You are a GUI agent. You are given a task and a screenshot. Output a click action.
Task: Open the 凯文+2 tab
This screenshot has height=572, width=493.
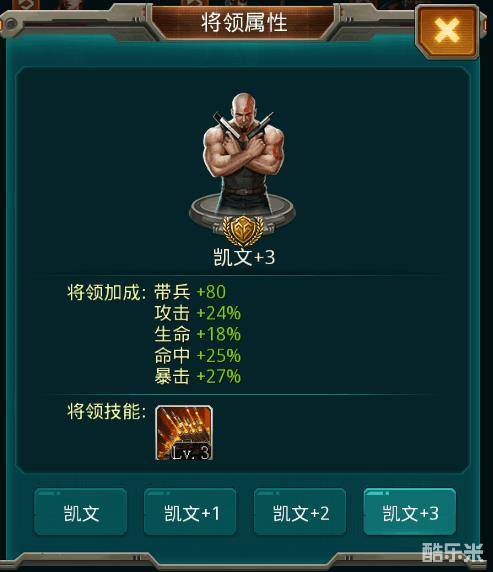[x=300, y=512]
